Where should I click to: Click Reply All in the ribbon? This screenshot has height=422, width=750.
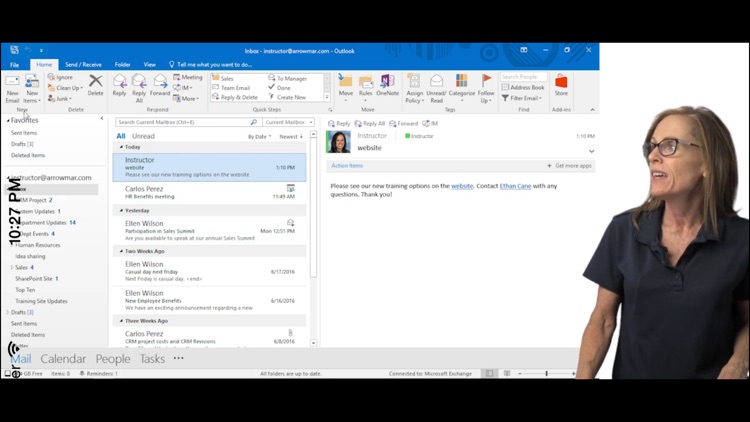(139, 89)
